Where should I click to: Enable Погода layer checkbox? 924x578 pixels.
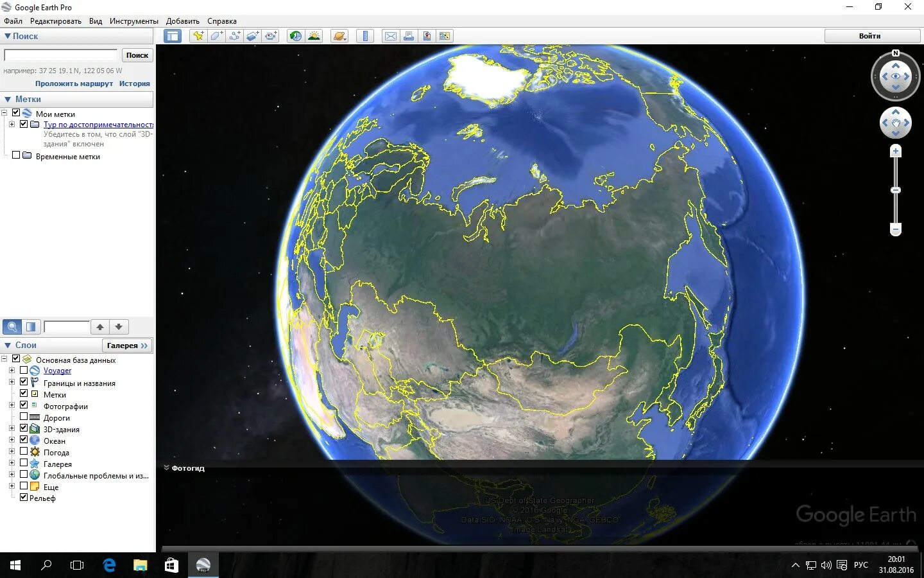pyautogui.click(x=24, y=451)
